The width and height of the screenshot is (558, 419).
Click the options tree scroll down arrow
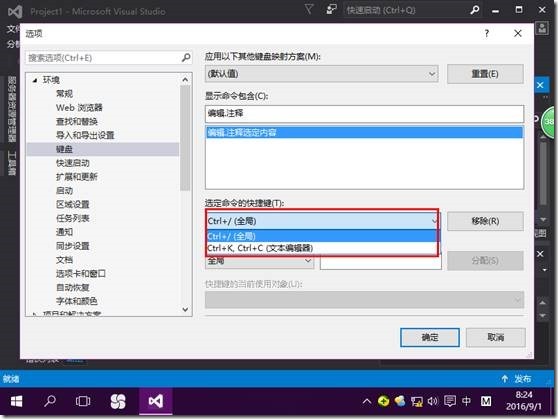[x=185, y=309]
